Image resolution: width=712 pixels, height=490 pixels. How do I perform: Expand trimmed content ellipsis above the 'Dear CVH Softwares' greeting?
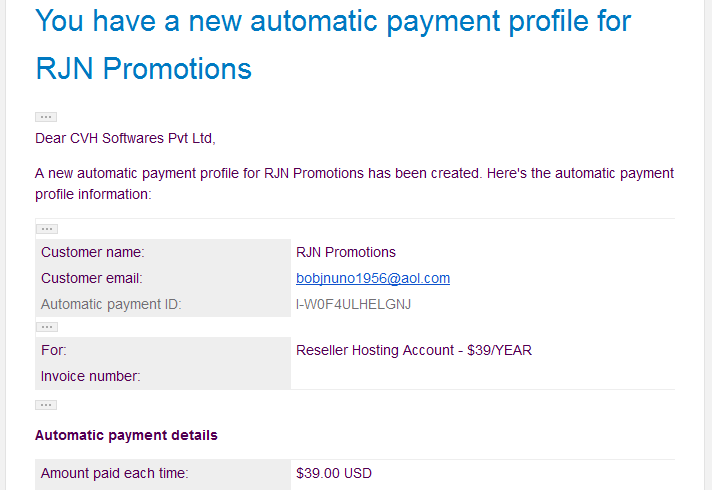[x=46, y=117]
